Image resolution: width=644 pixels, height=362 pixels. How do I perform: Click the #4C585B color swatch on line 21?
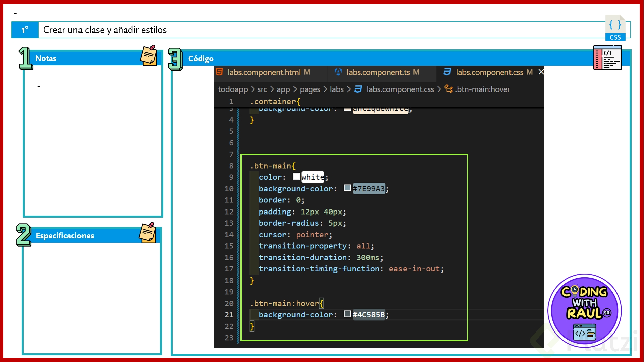347,314
